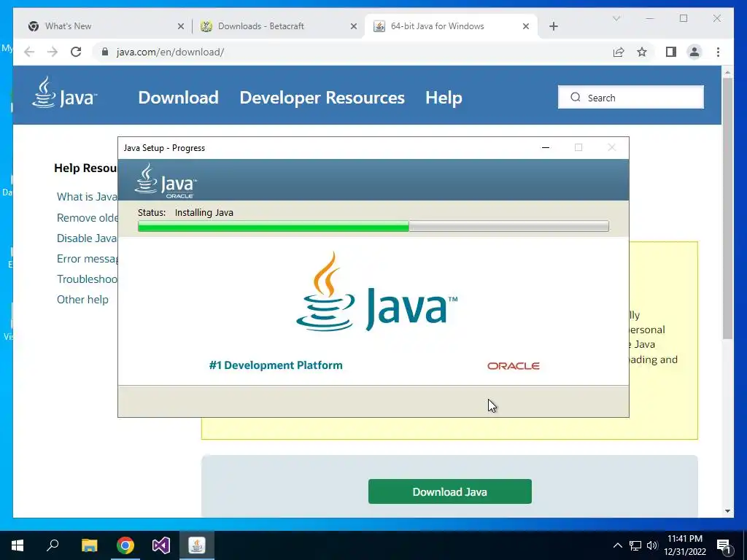Switch to the Downloads - Betacraft tab
This screenshot has width=747, height=560.
coord(279,26)
